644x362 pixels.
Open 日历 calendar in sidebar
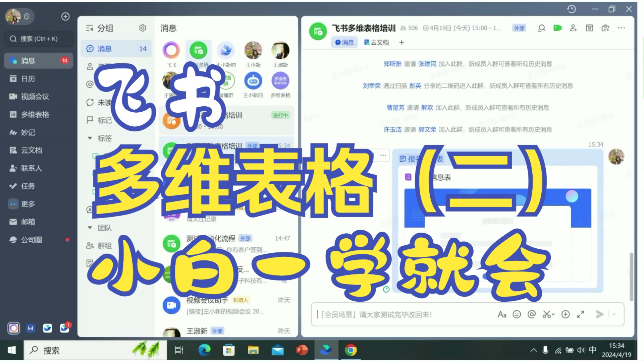click(x=39, y=79)
